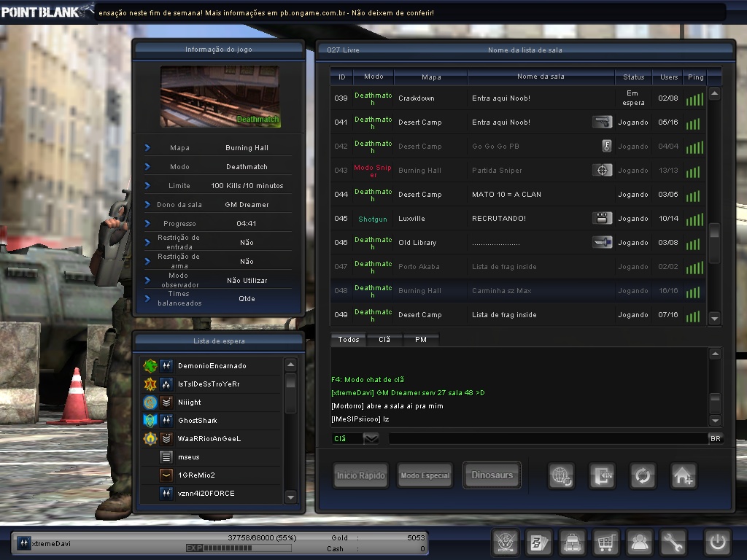Click the rank icon next to 1GReMio2

pyautogui.click(x=166, y=475)
